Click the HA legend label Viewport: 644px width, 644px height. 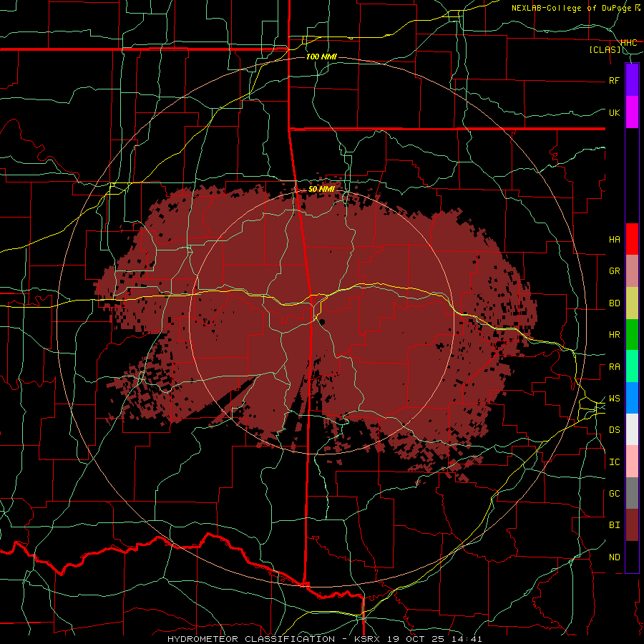point(615,240)
